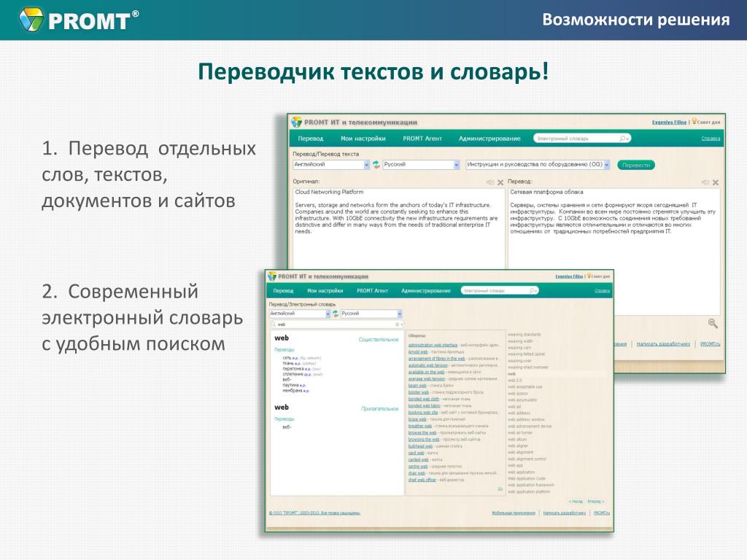
Task: Click 'Справка' link in the translator window
Action: (x=711, y=139)
